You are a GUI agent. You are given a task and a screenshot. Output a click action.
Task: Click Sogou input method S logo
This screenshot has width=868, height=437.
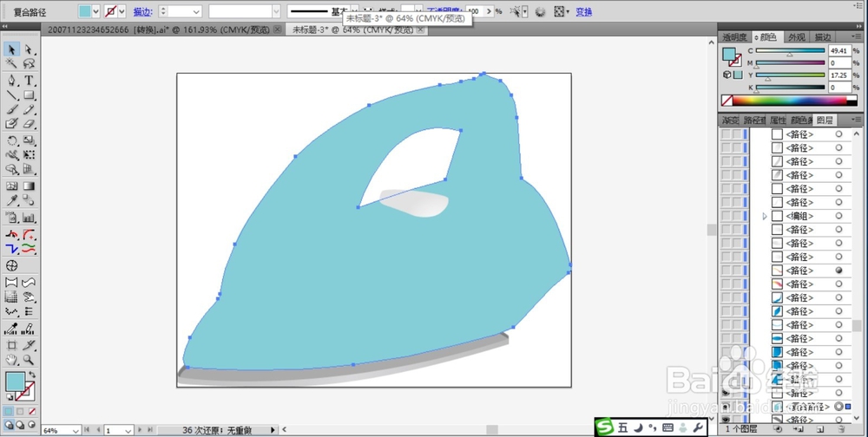[606, 427]
